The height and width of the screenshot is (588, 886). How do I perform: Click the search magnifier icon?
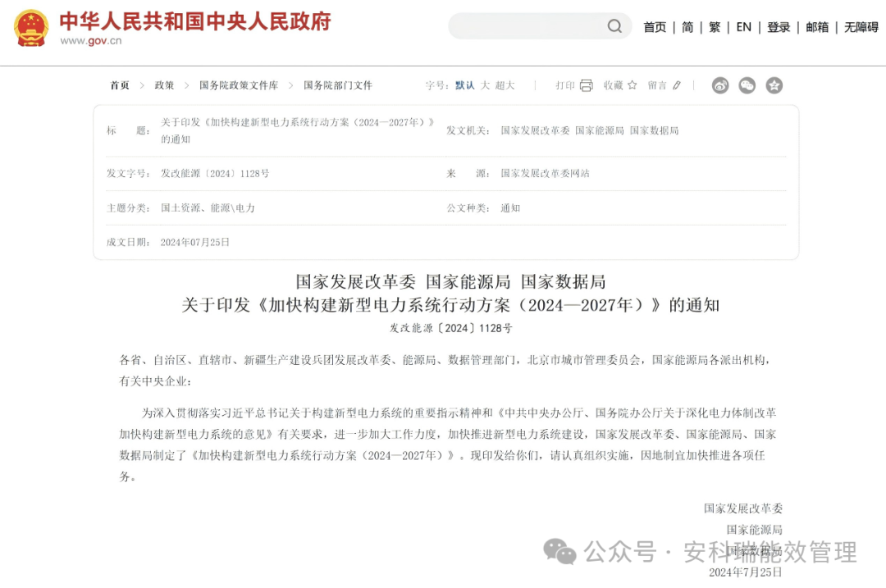coord(614,25)
